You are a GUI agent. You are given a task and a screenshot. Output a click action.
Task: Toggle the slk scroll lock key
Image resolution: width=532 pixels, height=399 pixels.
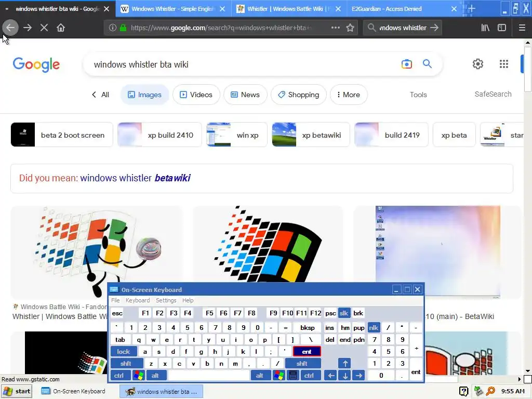pyautogui.click(x=344, y=313)
